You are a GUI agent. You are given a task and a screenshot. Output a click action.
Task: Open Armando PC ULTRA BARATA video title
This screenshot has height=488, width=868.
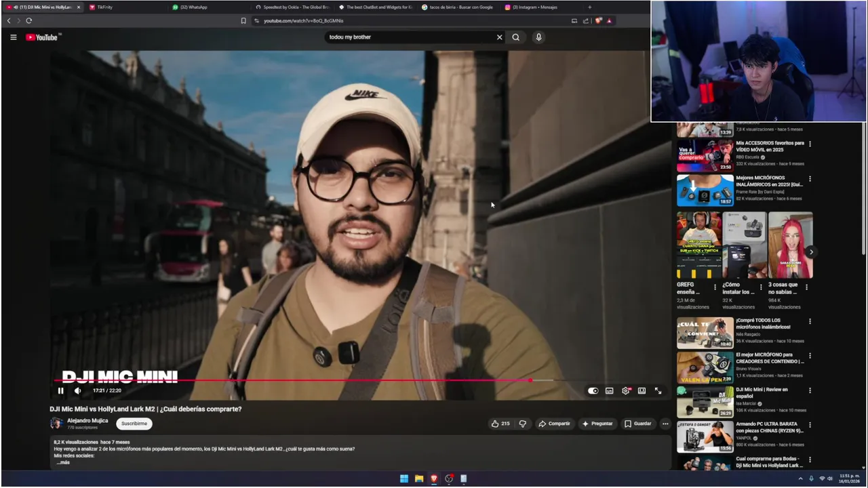click(770, 428)
